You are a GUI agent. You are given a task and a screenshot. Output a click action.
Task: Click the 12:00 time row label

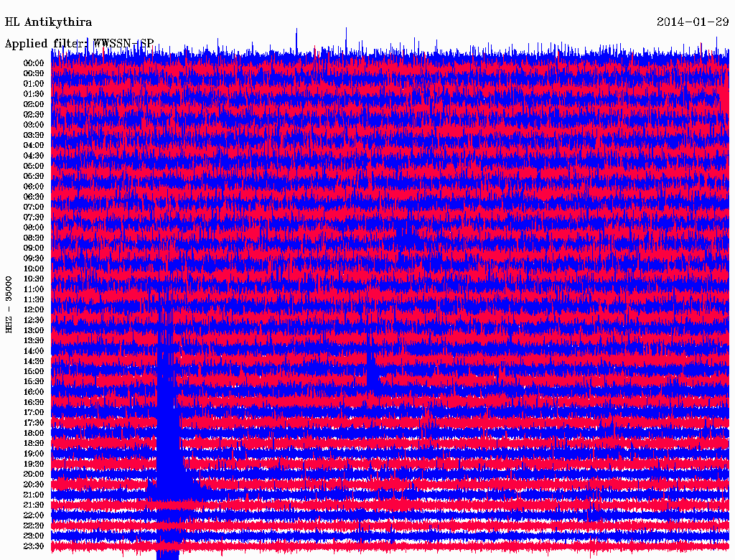pos(33,309)
